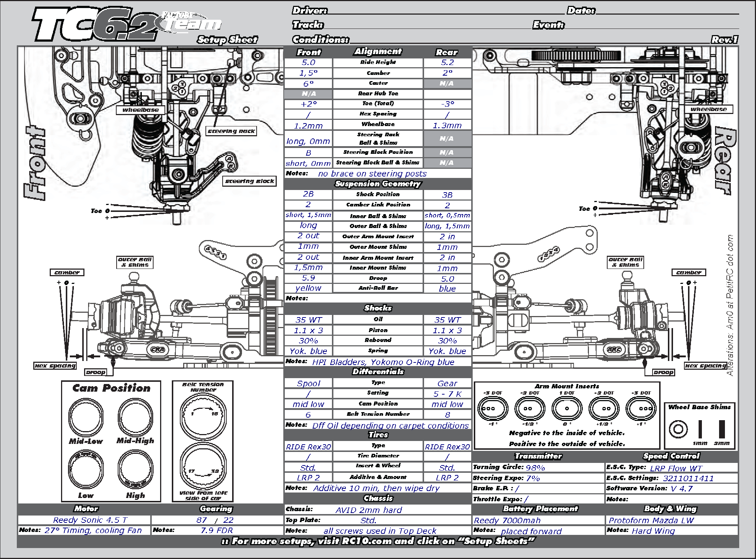Select the Low cam position circle
The height and width of the screenshot is (559, 756).
coord(86,469)
